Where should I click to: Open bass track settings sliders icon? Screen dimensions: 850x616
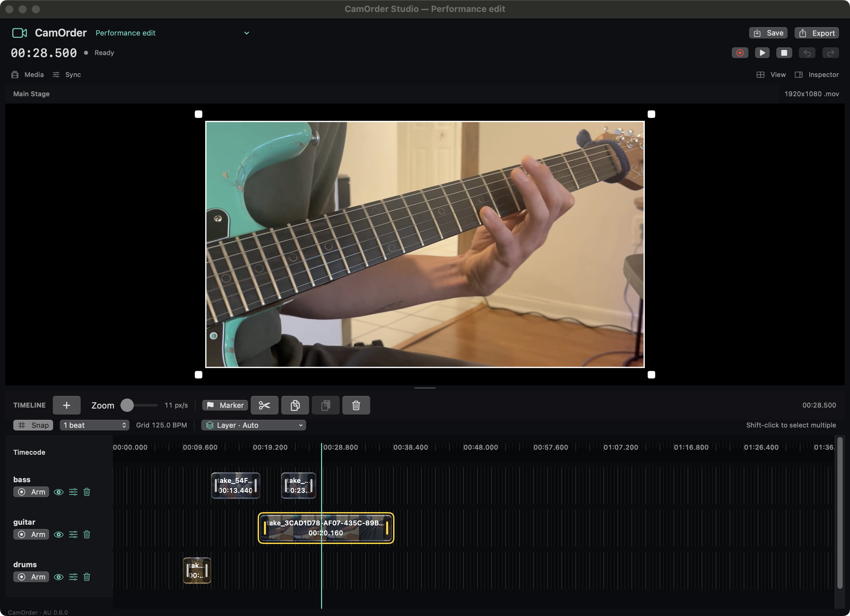point(73,492)
